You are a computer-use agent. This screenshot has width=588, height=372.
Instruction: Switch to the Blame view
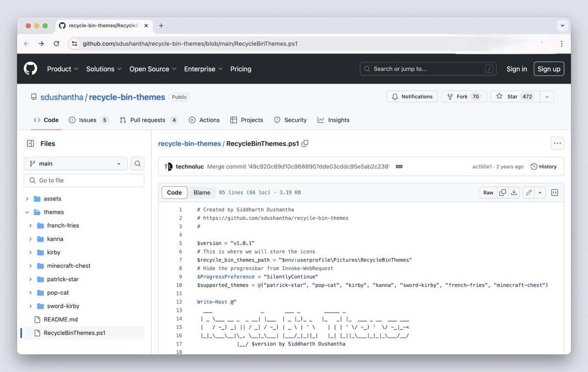202,193
